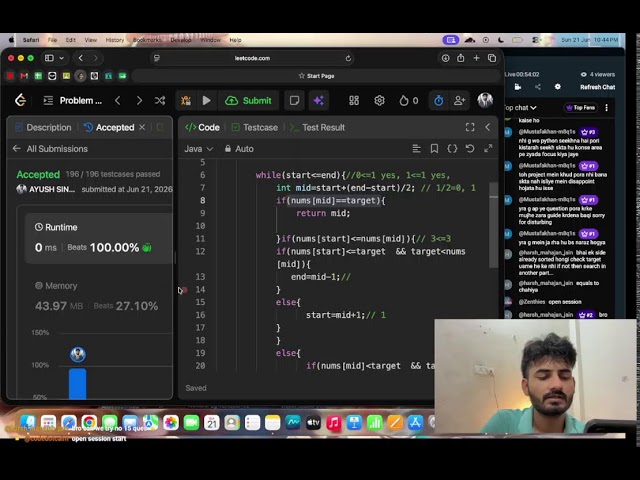
Task: Run the code with play button
Action: pos(207,100)
